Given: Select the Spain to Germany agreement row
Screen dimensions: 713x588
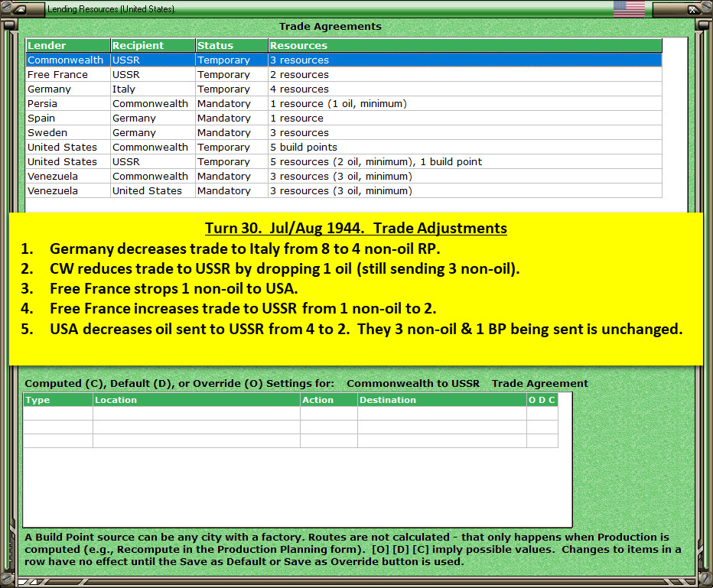Looking at the screenshot, I should pyautogui.click(x=343, y=119).
